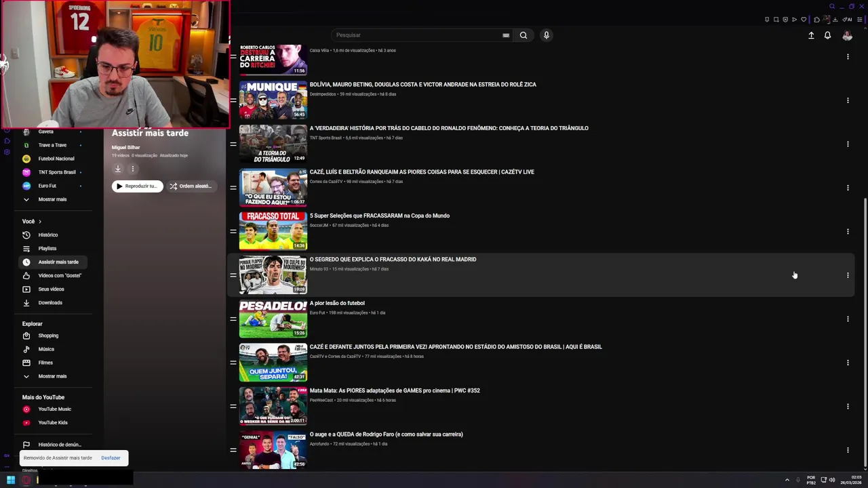This screenshot has height=488, width=868.
Task: Open Filmes under Explorar
Action: point(45,363)
